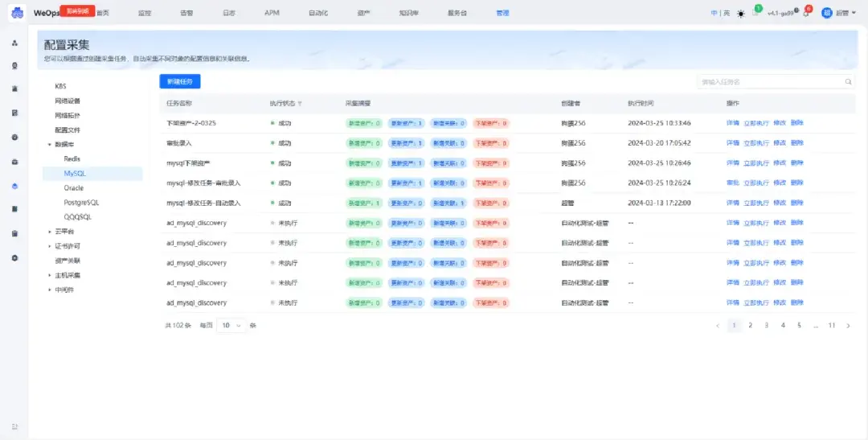
Task: Click 修改 for mysql下架资产 row
Action: click(x=780, y=163)
